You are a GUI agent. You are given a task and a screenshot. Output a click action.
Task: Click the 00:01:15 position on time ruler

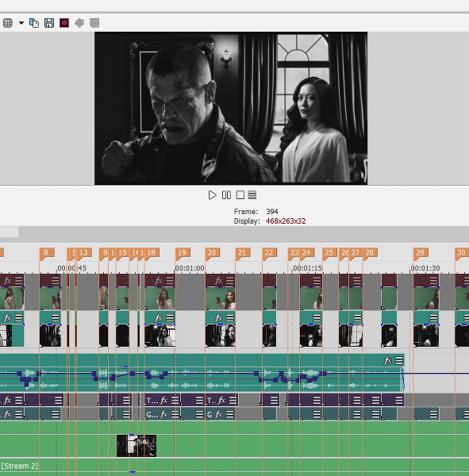point(307,268)
